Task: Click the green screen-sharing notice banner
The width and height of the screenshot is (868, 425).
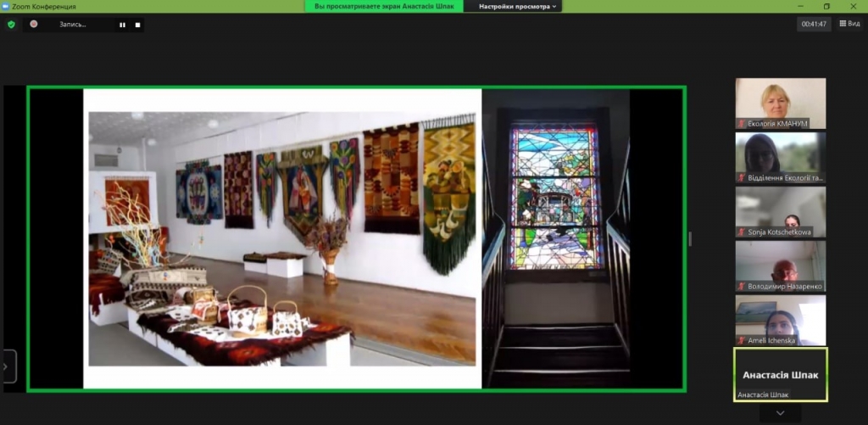Action: pyautogui.click(x=384, y=7)
